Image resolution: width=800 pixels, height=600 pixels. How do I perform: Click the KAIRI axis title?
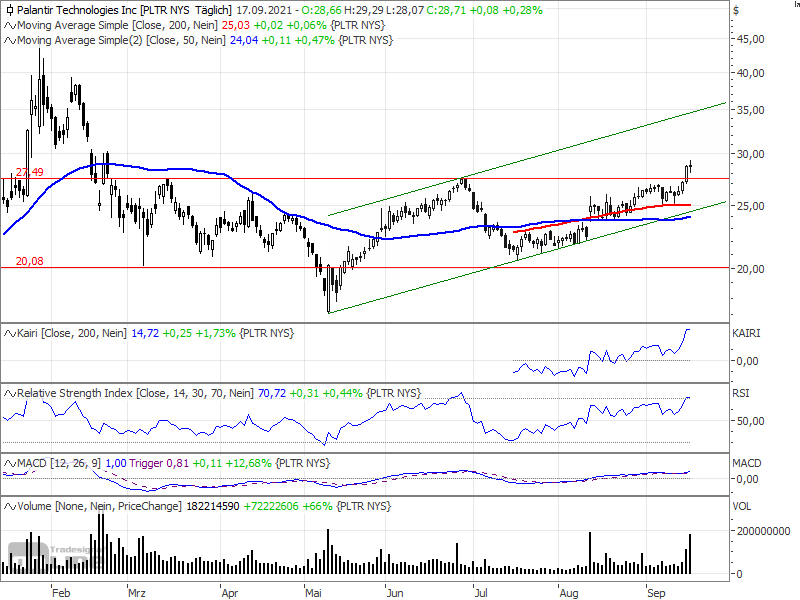[746, 334]
